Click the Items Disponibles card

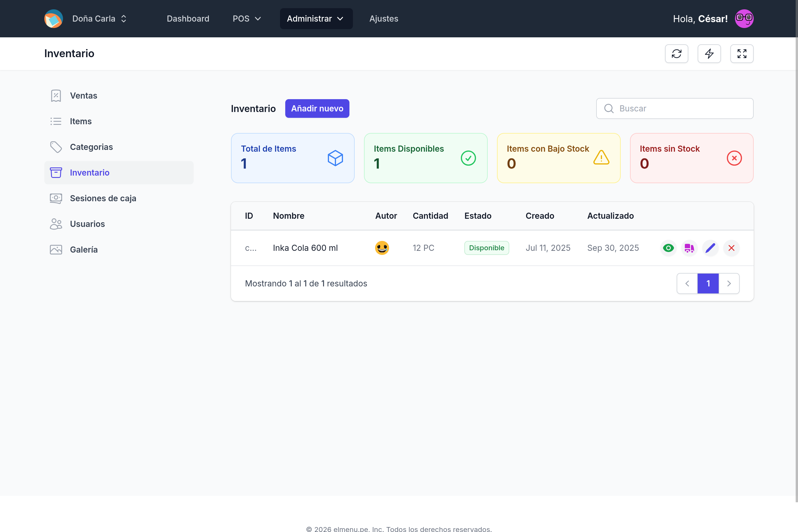click(x=426, y=158)
